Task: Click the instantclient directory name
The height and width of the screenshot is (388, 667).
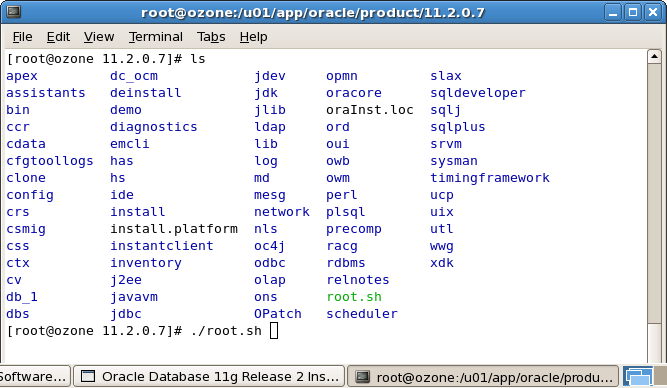Action: tap(162, 246)
